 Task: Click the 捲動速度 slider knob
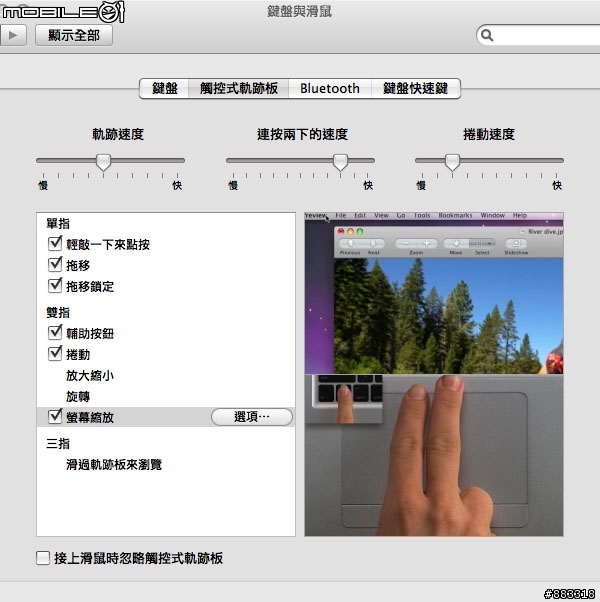[452, 162]
